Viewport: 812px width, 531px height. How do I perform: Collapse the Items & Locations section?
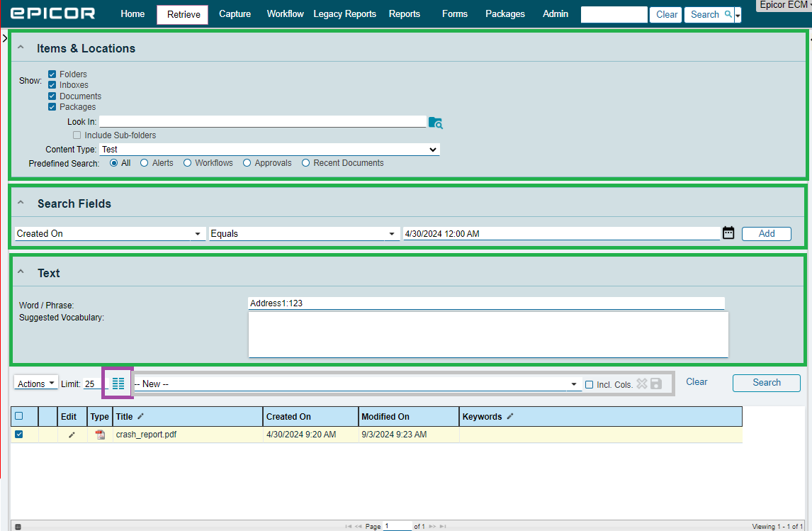[21, 47]
